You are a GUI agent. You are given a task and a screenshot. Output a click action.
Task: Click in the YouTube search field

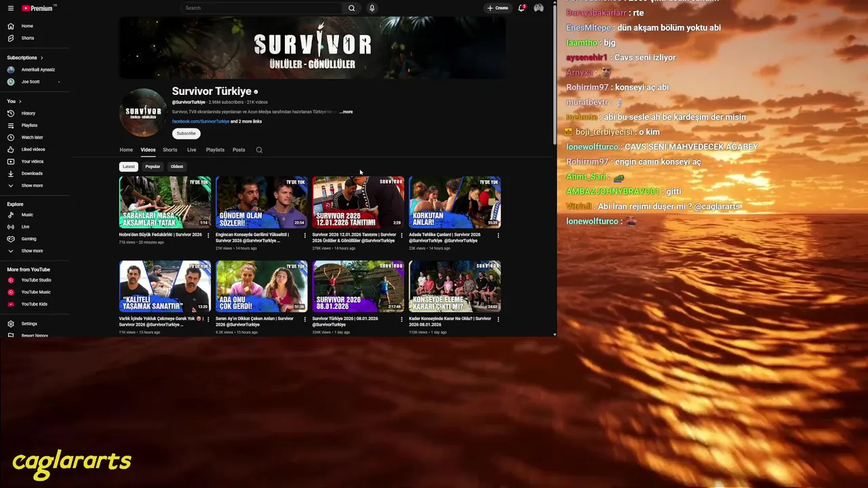point(261,8)
